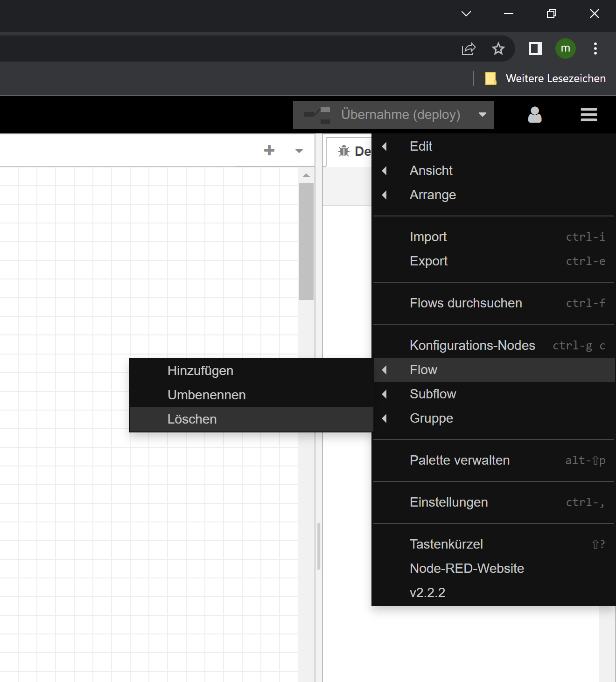Add a new flow tab with plus icon
Screen dimensions: 616x682
coord(269,150)
